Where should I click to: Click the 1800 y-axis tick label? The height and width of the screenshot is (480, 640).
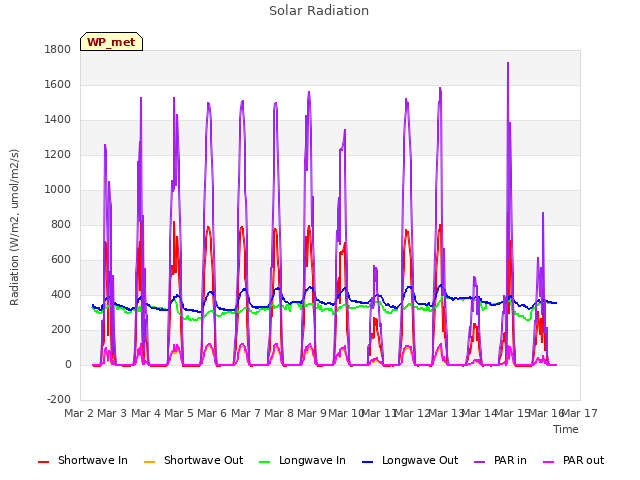[58, 49]
